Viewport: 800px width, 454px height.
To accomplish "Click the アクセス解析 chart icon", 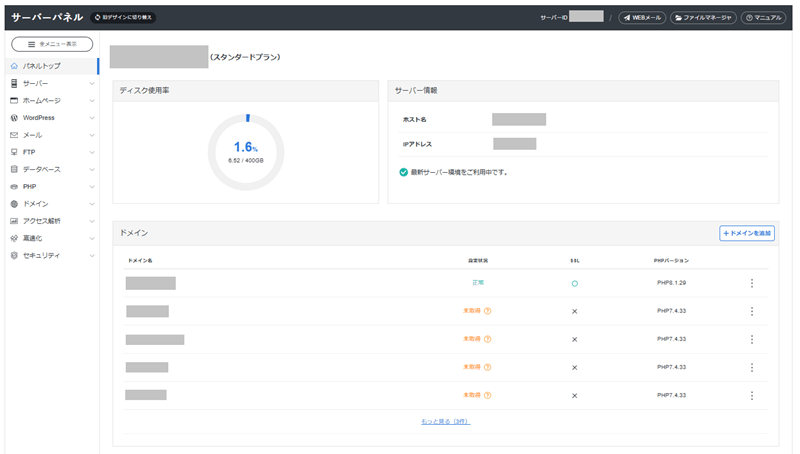I will click(14, 221).
